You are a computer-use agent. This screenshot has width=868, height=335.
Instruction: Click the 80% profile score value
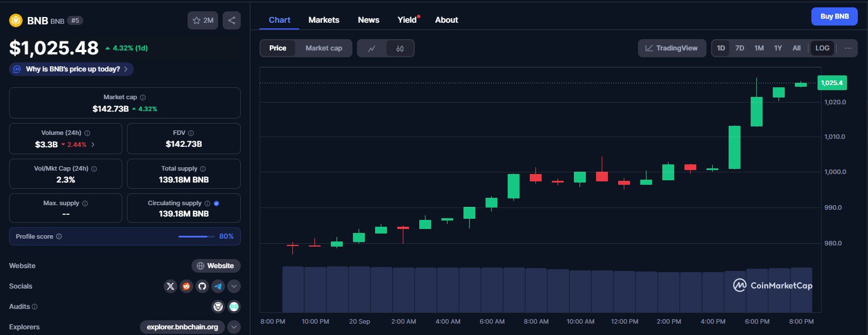(x=227, y=236)
